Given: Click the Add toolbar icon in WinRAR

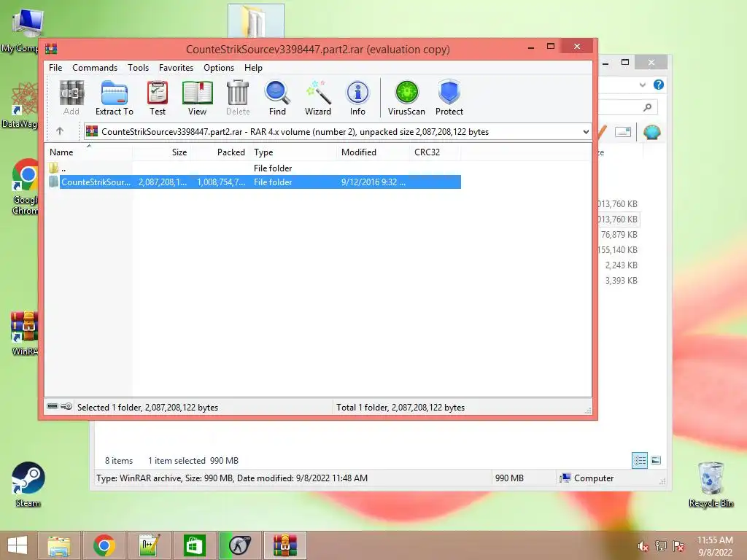Looking at the screenshot, I should coord(71,98).
